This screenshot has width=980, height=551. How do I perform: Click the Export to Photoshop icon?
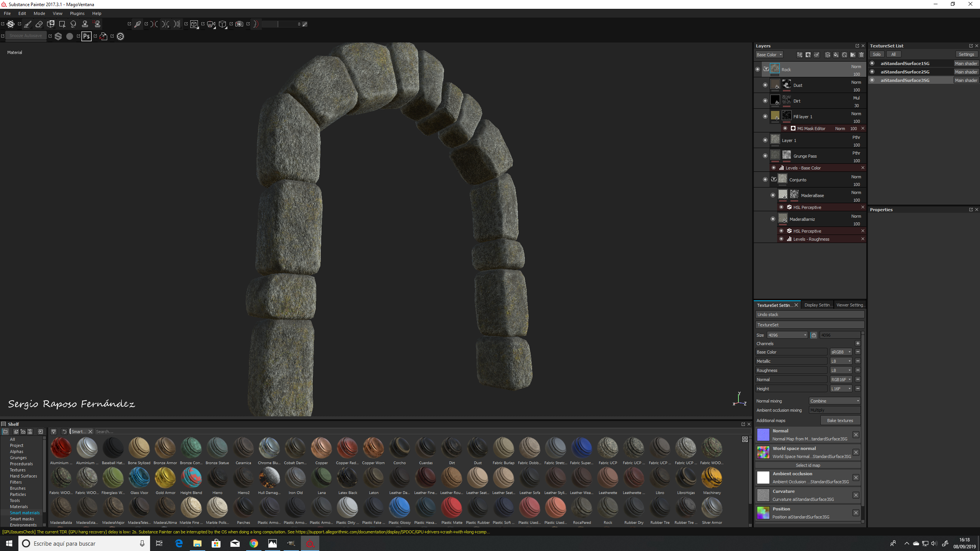pyautogui.click(x=87, y=36)
